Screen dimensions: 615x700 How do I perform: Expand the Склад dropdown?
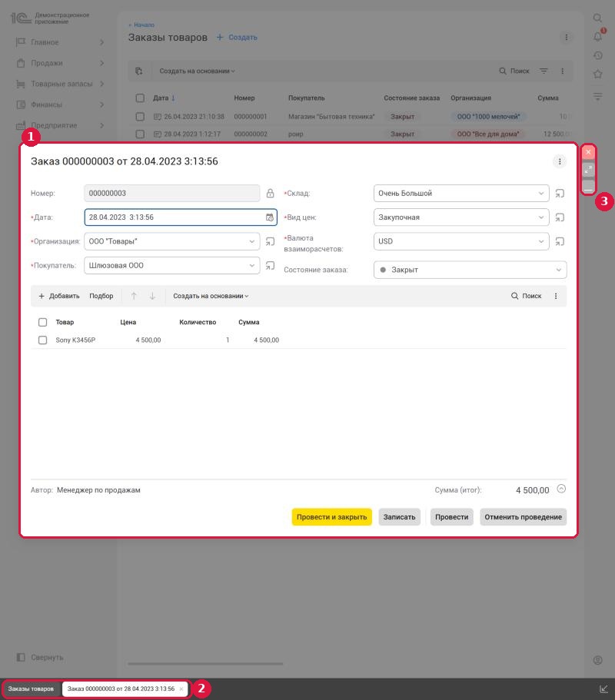(x=541, y=194)
